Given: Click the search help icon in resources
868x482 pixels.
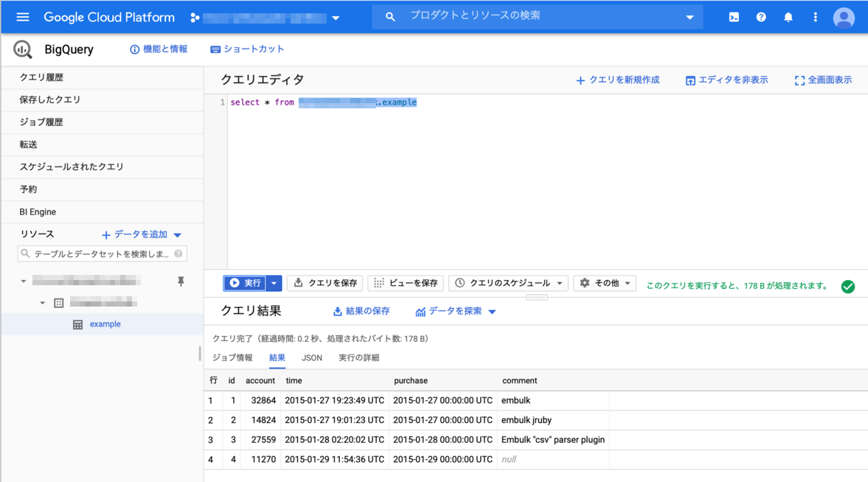Looking at the screenshot, I should click(178, 254).
